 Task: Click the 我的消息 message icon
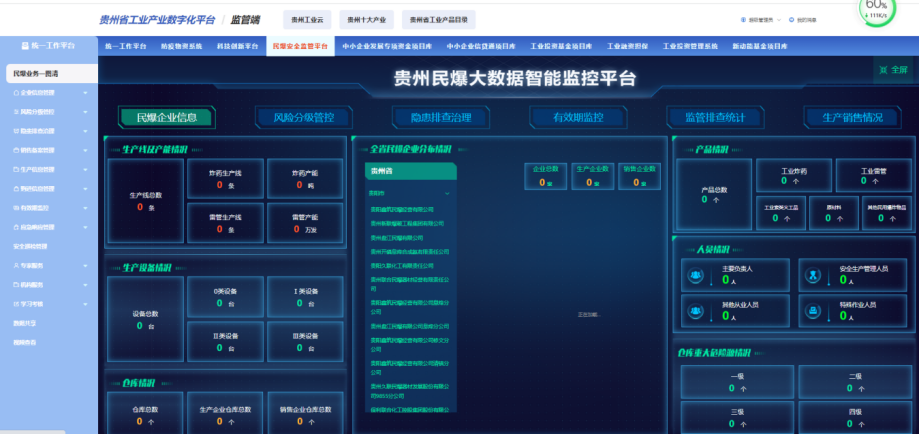(793, 19)
